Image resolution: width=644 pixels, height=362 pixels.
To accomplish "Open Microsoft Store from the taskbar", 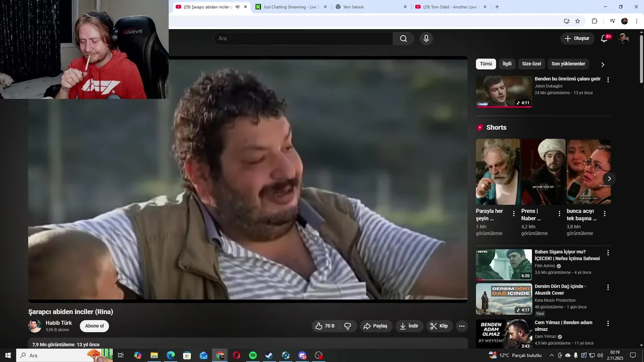I will tap(187, 355).
